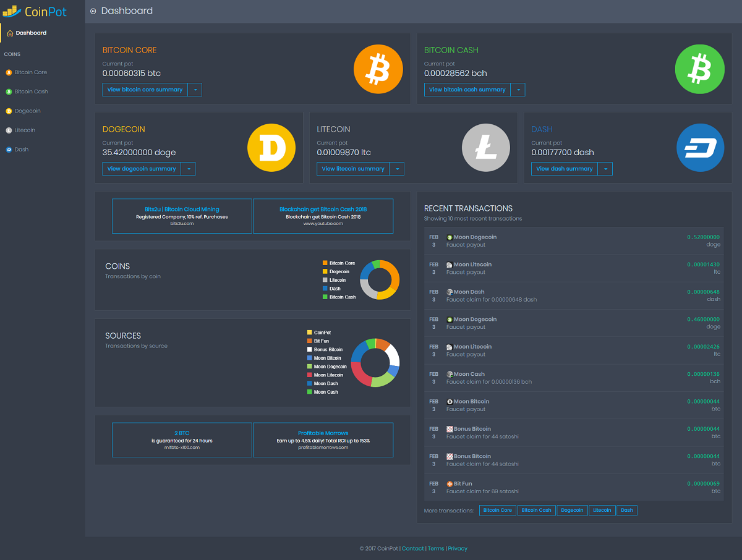
Task: Click the Moon Bitcoin transaction icon
Action: point(450,401)
